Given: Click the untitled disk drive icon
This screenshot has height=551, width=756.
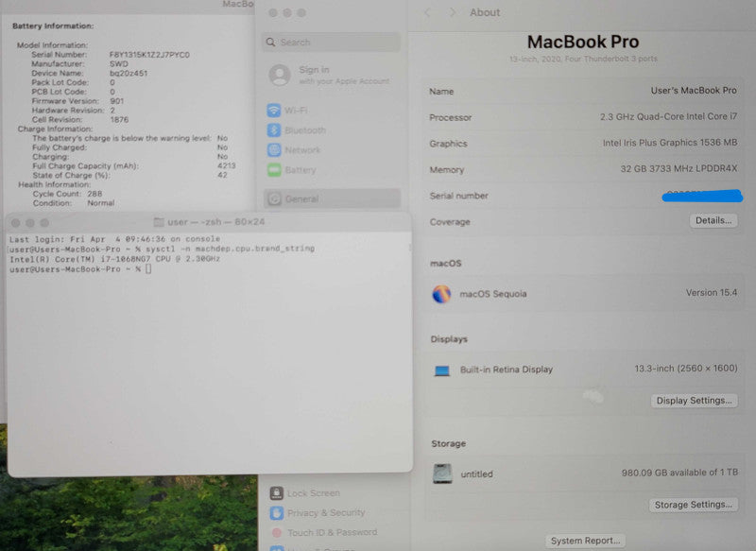Looking at the screenshot, I should [442, 474].
